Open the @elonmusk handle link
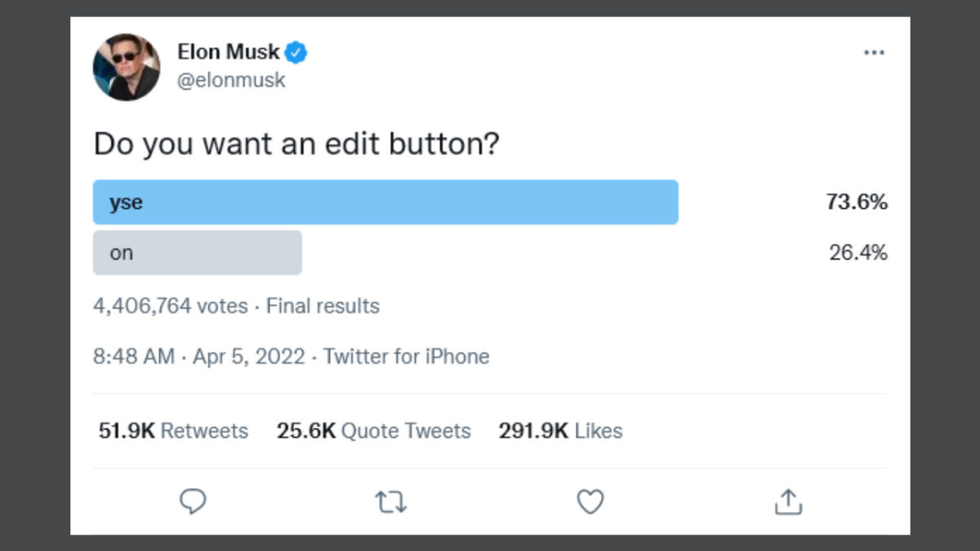The width and height of the screenshot is (980, 551). [231, 81]
